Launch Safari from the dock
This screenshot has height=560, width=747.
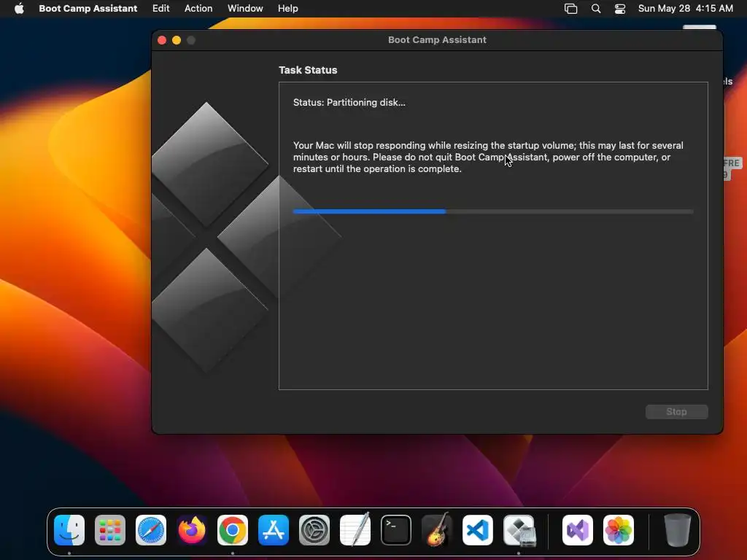(x=151, y=530)
